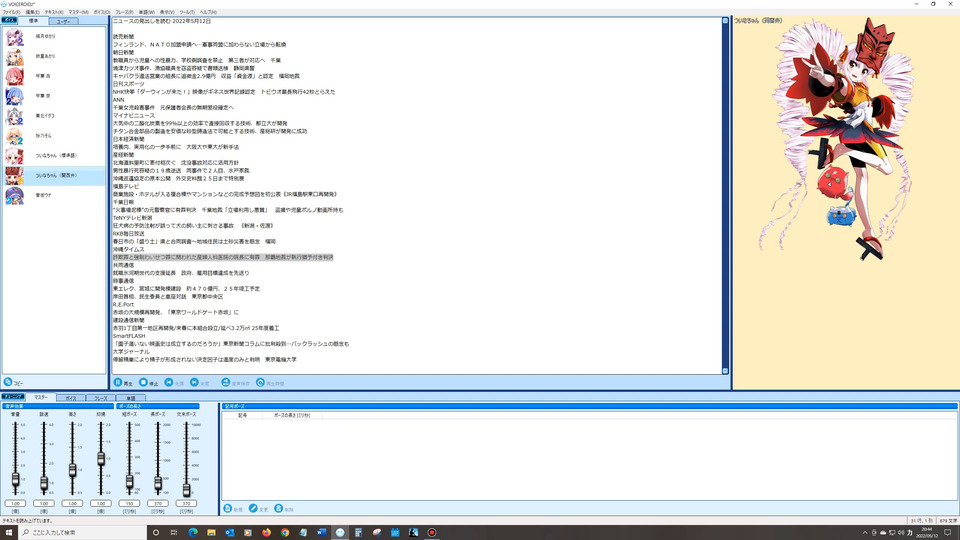The image size is (960, 540).
Task: Open the ツール menu
Action: point(187,12)
